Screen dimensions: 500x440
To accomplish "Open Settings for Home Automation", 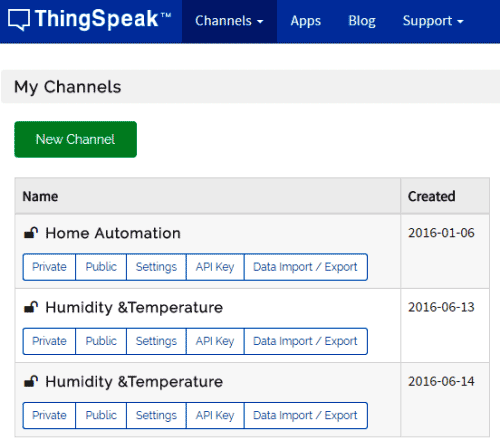I will coord(156,267).
